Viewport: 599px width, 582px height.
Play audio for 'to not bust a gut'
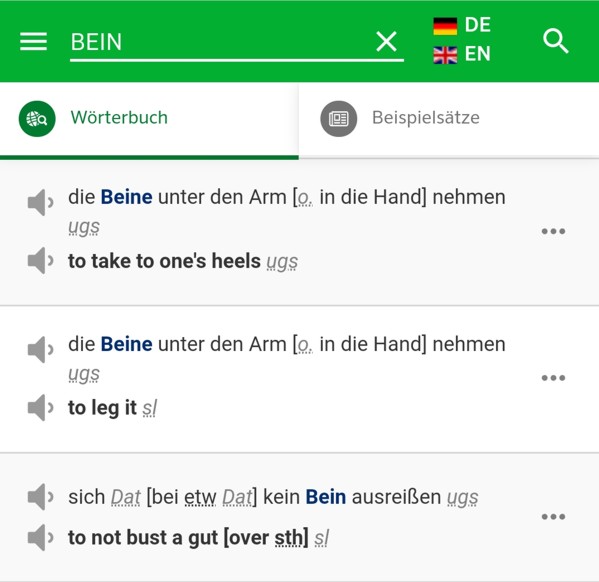point(40,537)
